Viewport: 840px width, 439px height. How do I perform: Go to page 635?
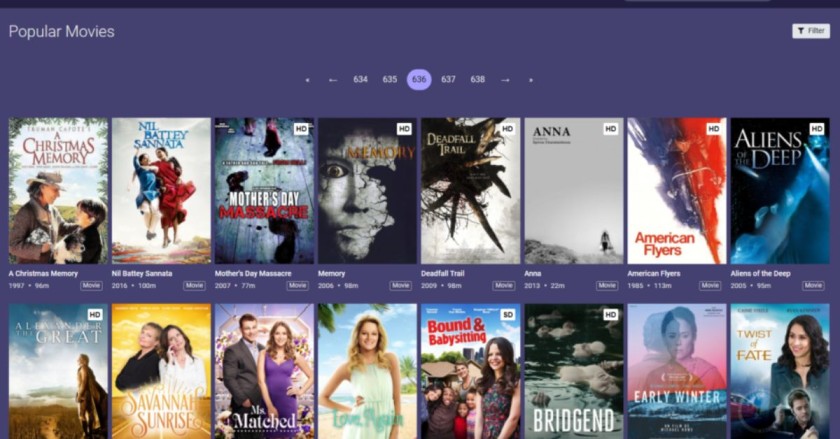(390, 80)
